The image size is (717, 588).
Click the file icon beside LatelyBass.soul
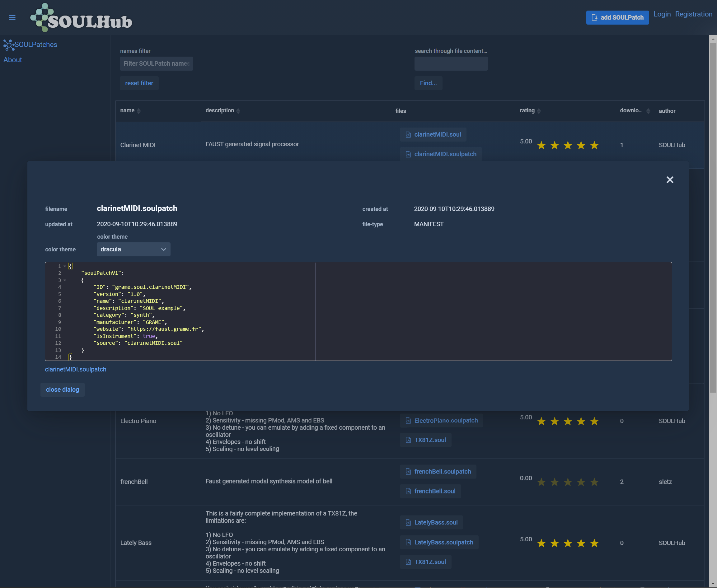point(408,523)
